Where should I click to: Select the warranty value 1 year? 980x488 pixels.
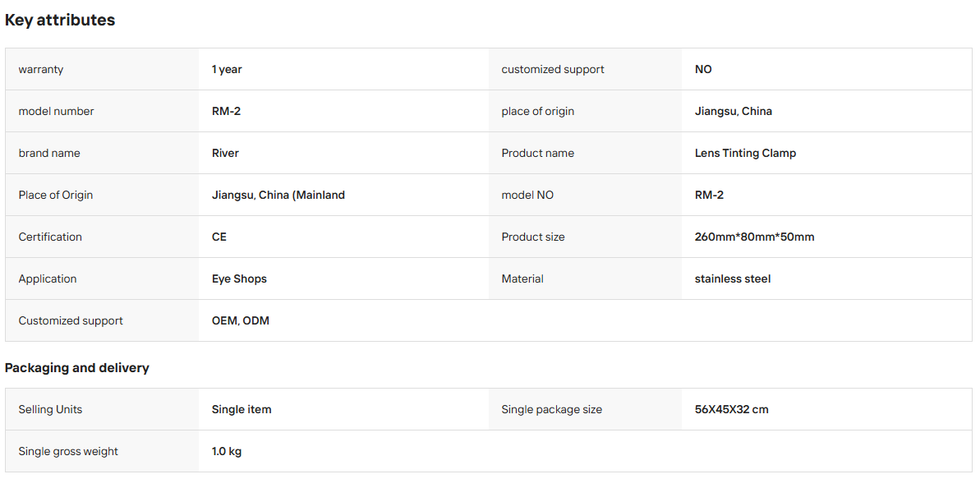point(227,69)
